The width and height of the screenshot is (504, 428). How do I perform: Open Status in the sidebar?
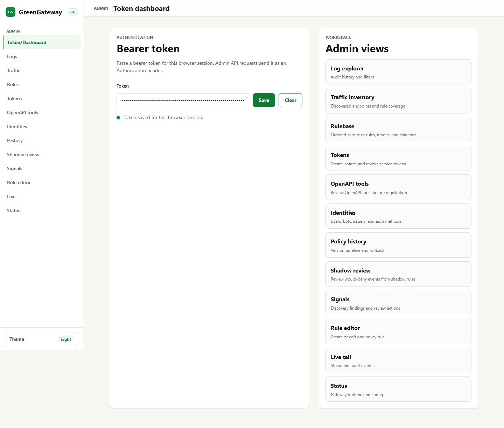click(42, 210)
